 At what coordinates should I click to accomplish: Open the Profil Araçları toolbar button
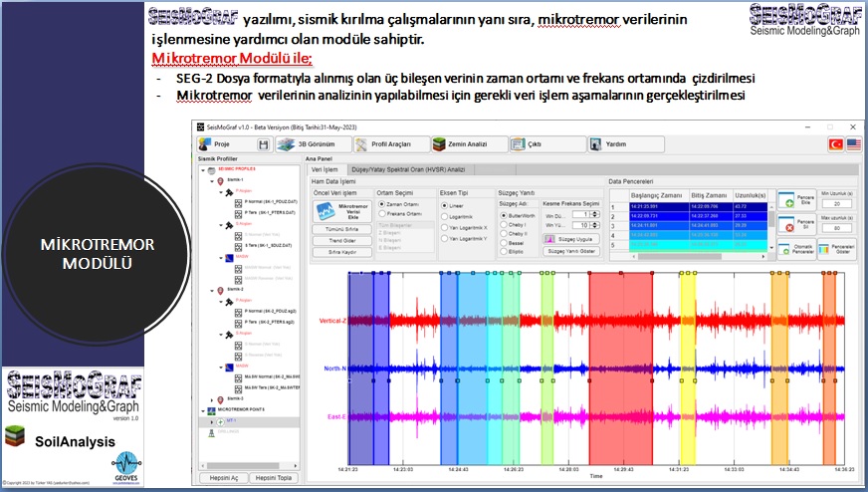click(x=391, y=144)
